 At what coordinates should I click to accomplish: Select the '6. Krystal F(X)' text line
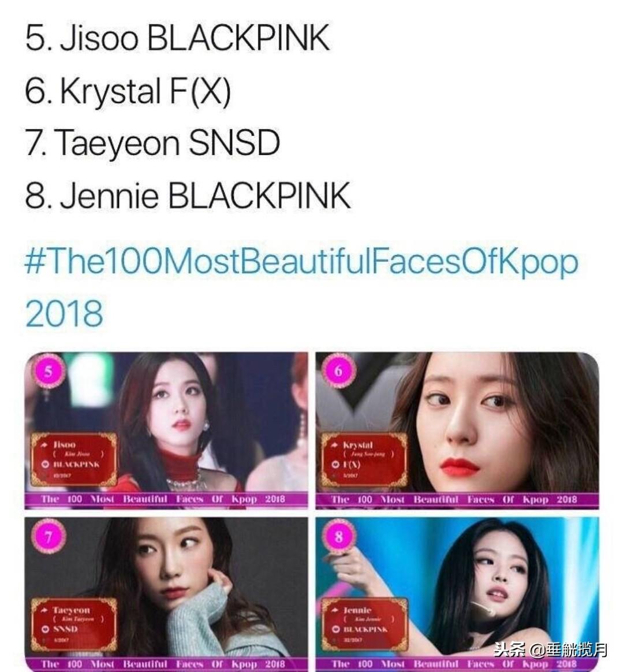click(128, 91)
